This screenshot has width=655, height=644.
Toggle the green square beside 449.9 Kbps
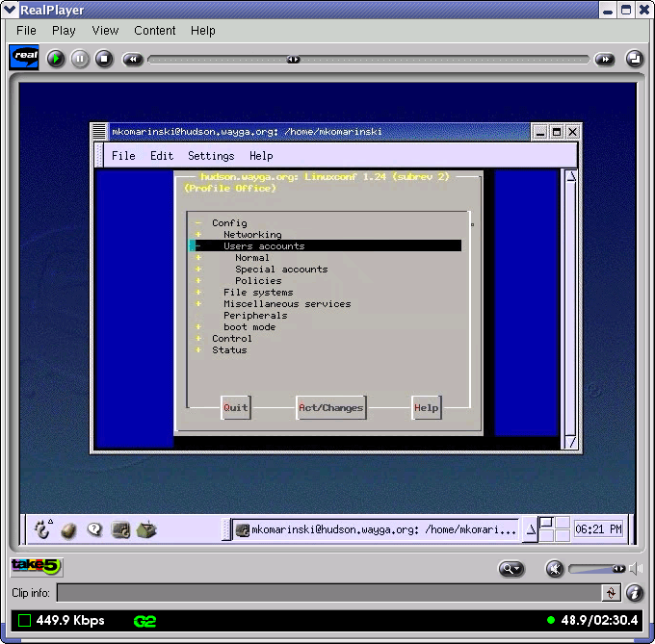[25, 621]
